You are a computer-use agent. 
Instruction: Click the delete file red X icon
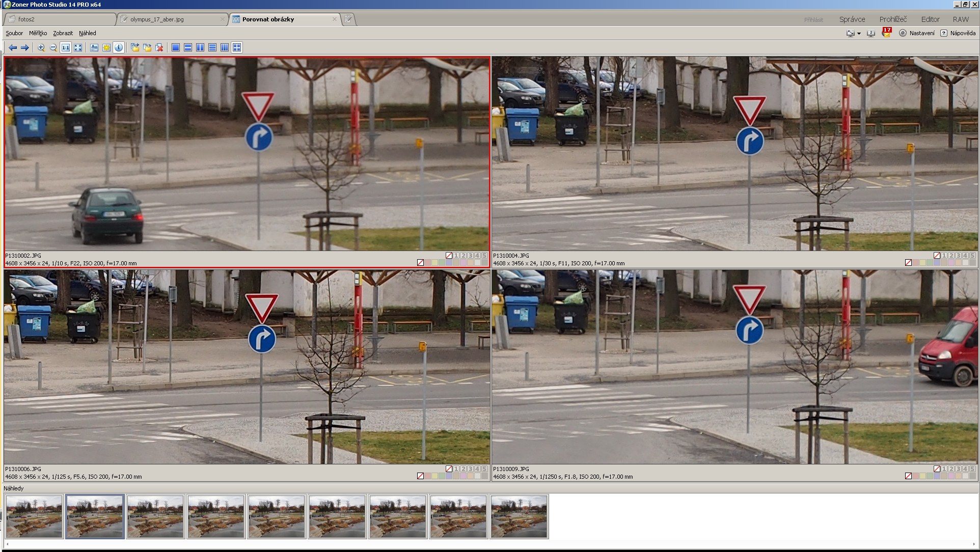tap(159, 47)
